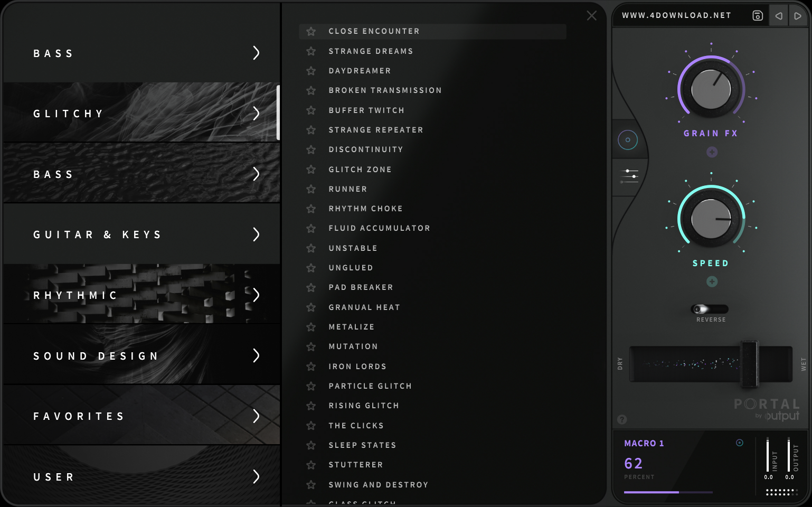This screenshot has height=507, width=812.
Task: Choose the Rising Glitch preset
Action: (x=364, y=406)
